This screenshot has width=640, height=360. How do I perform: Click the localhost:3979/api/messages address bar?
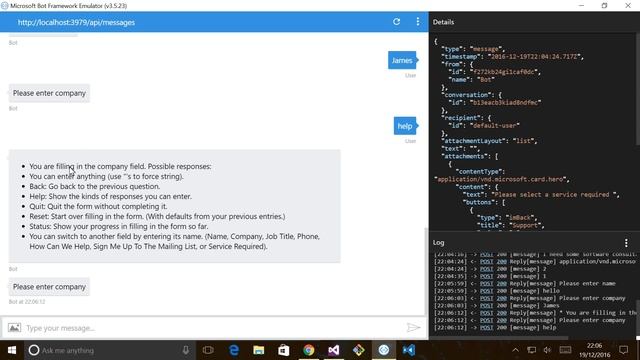tap(76, 22)
